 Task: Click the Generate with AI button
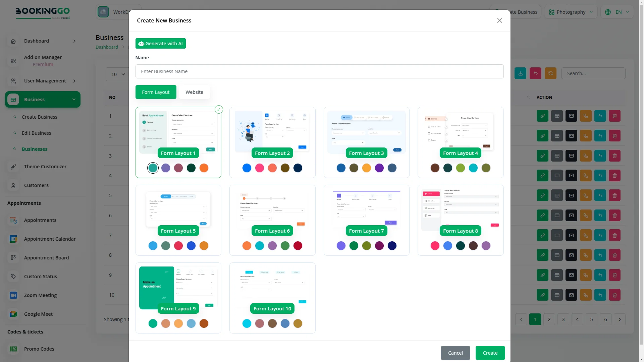tap(160, 44)
